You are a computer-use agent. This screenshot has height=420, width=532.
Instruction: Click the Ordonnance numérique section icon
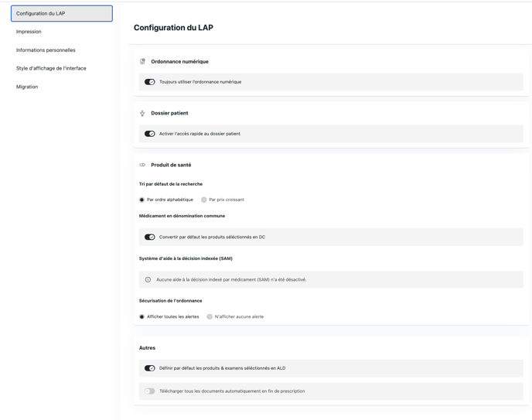point(142,61)
